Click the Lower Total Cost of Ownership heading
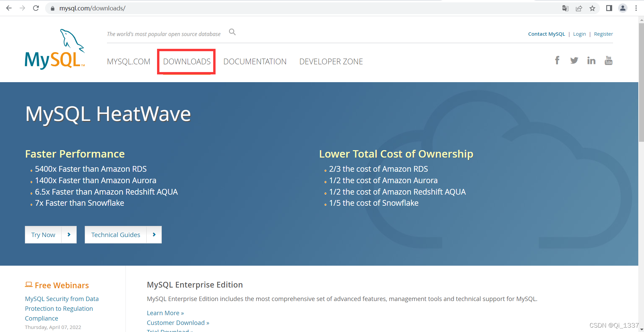The height and width of the screenshot is (332, 644). [x=396, y=154]
